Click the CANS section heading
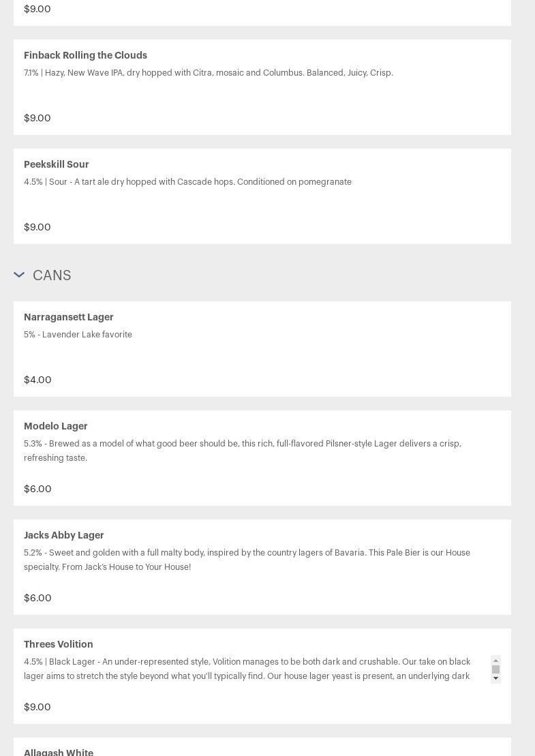The height and width of the screenshot is (756, 535). pyautogui.click(x=52, y=275)
